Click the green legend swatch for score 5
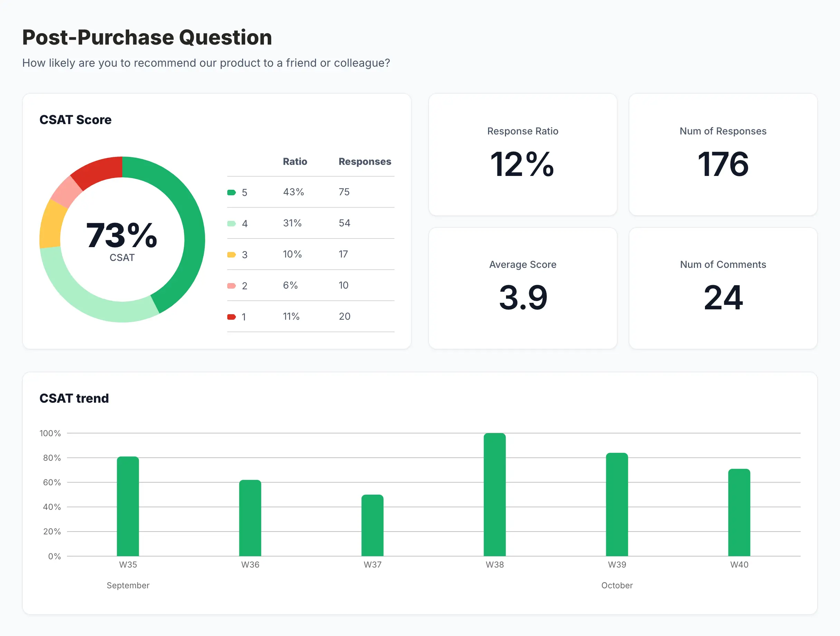Image resolution: width=840 pixels, height=636 pixels. click(231, 193)
